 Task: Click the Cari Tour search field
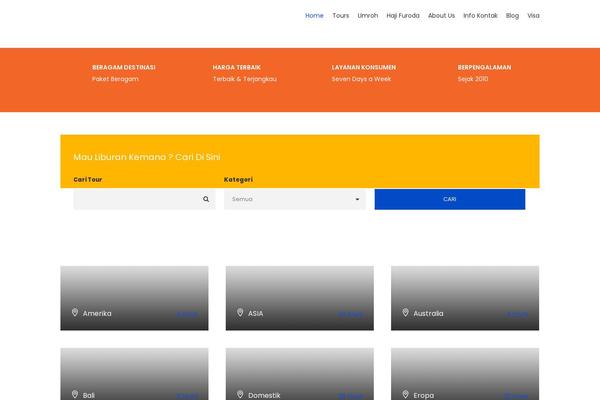pyautogui.click(x=144, y=199)
